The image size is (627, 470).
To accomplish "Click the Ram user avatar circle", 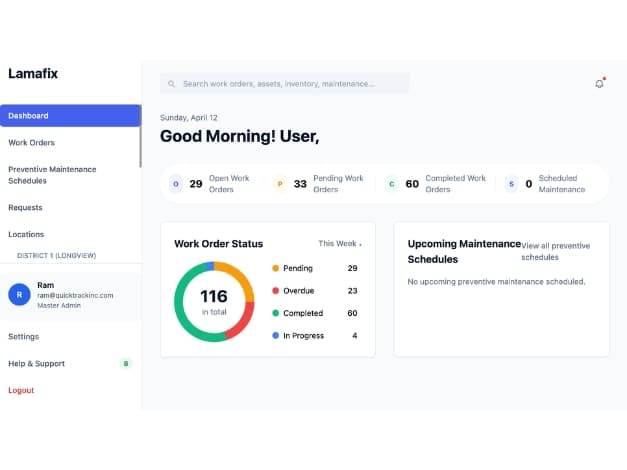I will click(x=19, y=294).
